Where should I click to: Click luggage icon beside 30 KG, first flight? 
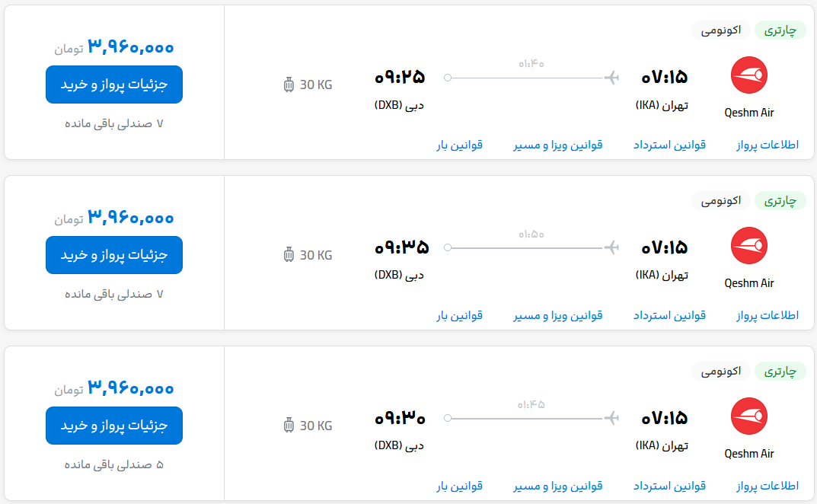point(289,85)
